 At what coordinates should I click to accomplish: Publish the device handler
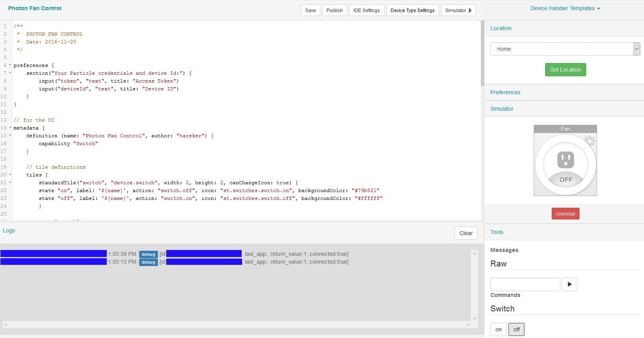coord(334,10)
